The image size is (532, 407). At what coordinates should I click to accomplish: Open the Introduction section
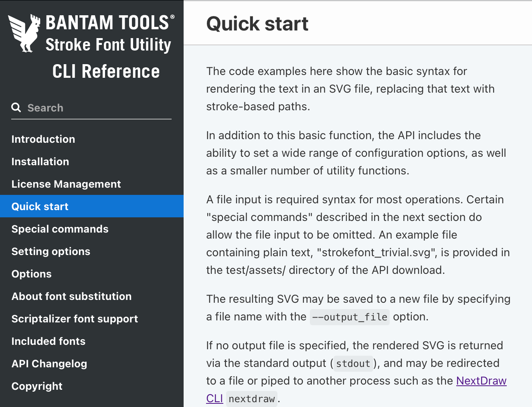tap(43, 139)
